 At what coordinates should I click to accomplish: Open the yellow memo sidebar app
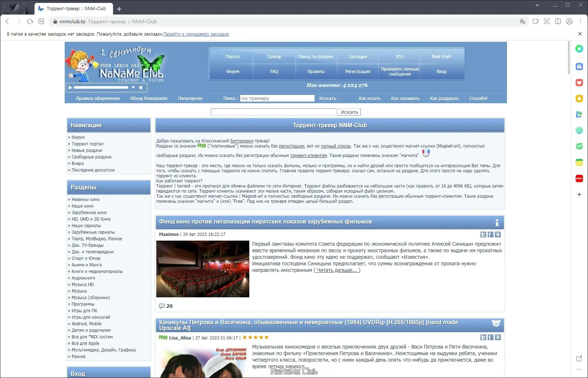[579, 162]
